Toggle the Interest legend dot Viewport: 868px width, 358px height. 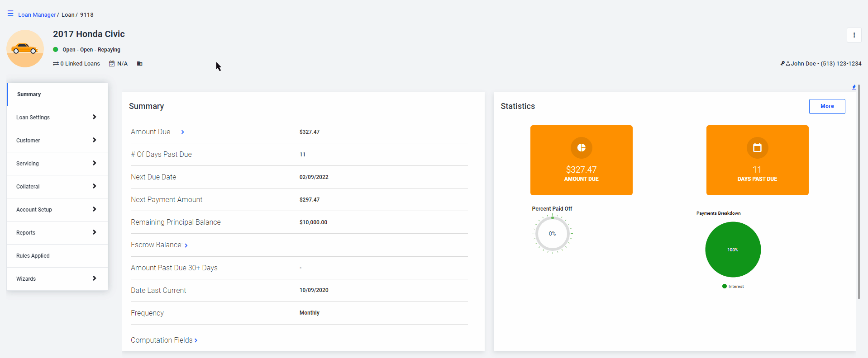coord(725,286)
